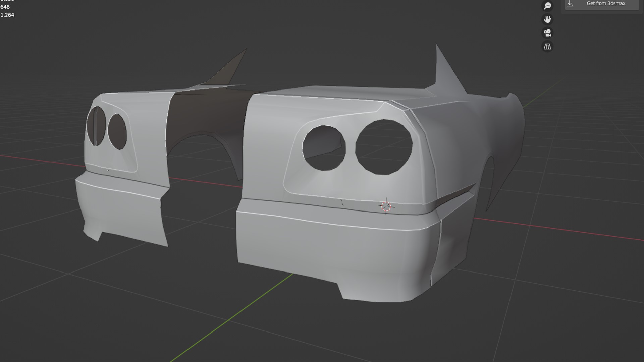Click the pan hand viewport icon
This screenshot has width=644, height=362.
click(x=547, y=19)
